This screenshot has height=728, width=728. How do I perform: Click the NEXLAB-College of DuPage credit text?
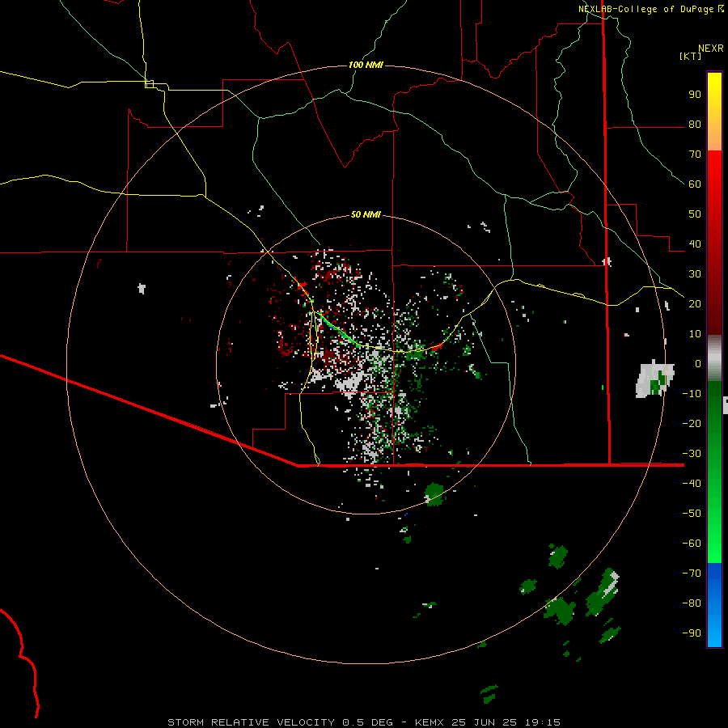[651, 9]
